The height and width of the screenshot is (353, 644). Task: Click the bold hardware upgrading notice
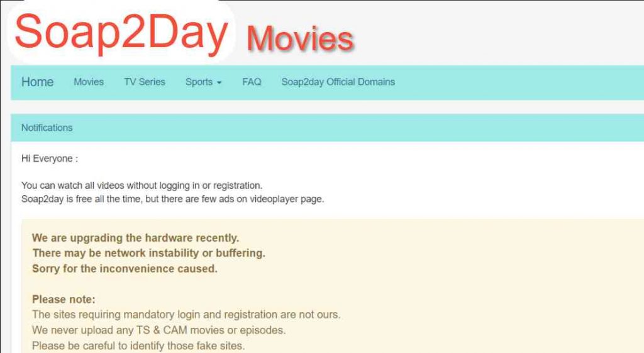(x=135, y=238)
